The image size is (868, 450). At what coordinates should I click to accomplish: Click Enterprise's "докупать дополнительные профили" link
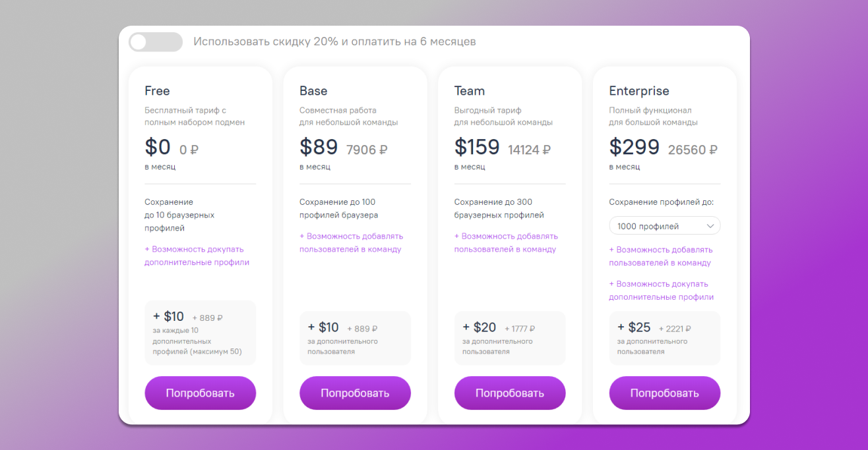point(660,291)
